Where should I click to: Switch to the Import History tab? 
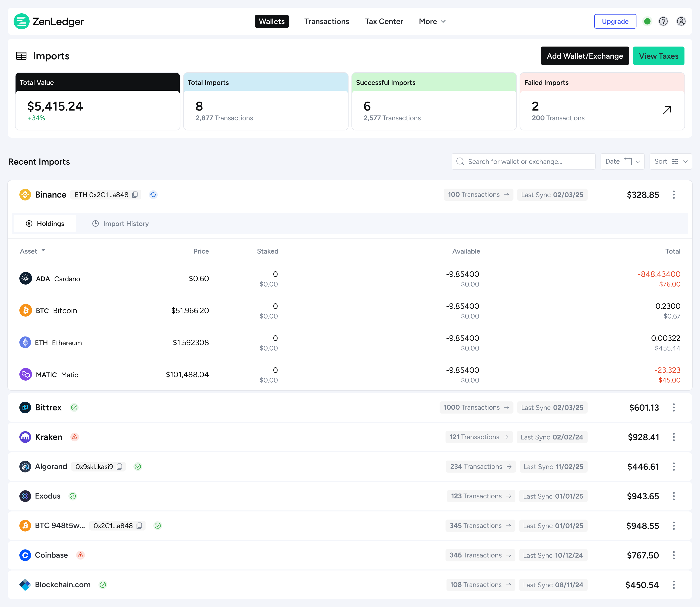click(x=120, y=224)
